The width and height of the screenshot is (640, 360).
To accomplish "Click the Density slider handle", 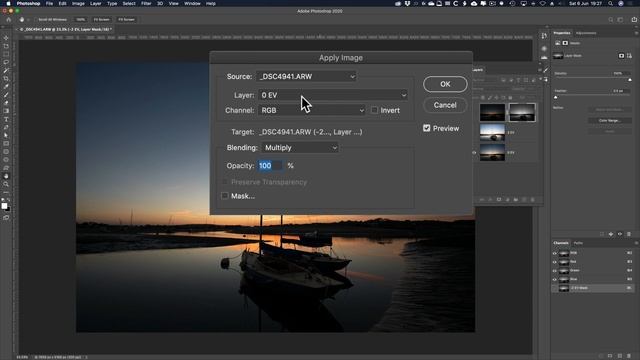I will pos(630,80).
